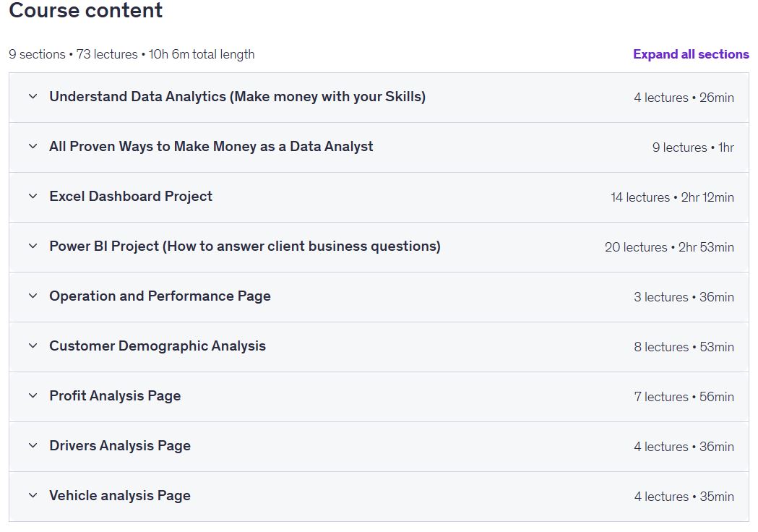Screen dimensions: 758x532
Task: Click '4 lectures • 35min' text
Action: (x=684, y=496)
